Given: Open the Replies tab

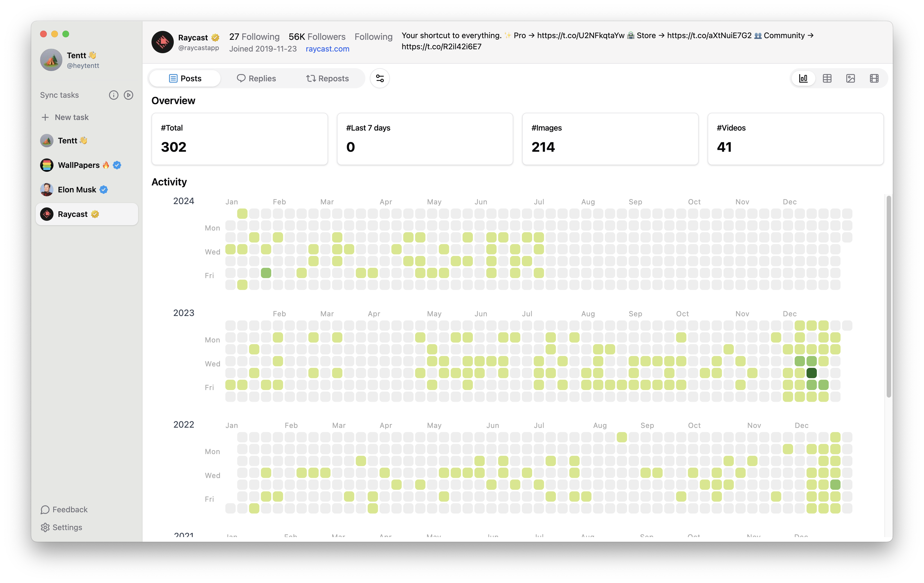Looking at the screenshot, I should point(256,78).
